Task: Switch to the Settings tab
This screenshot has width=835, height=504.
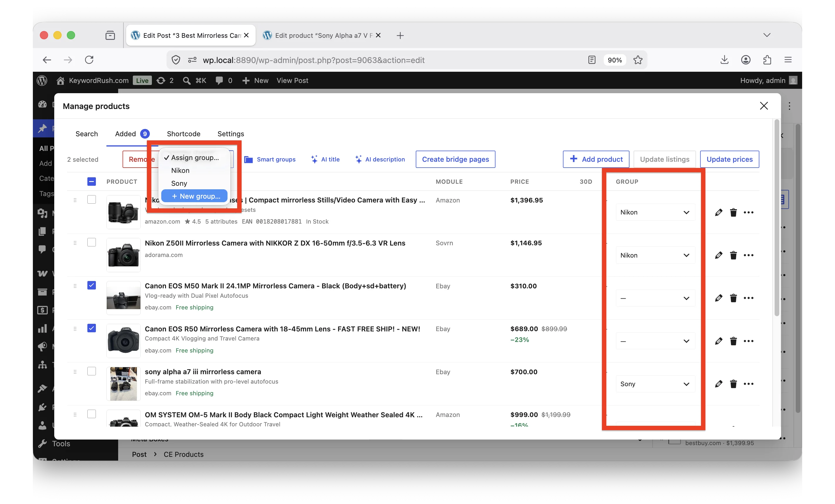Action: 230,134
